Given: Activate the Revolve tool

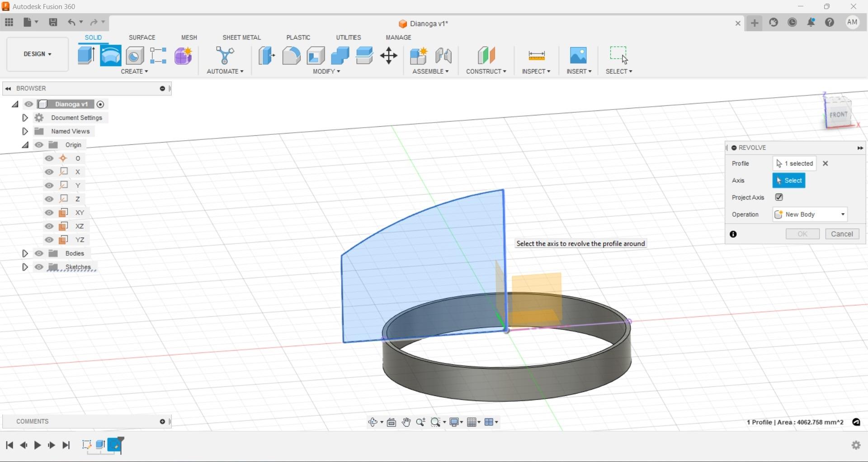Looking at the screenshot, I should [x=110, y=55].
